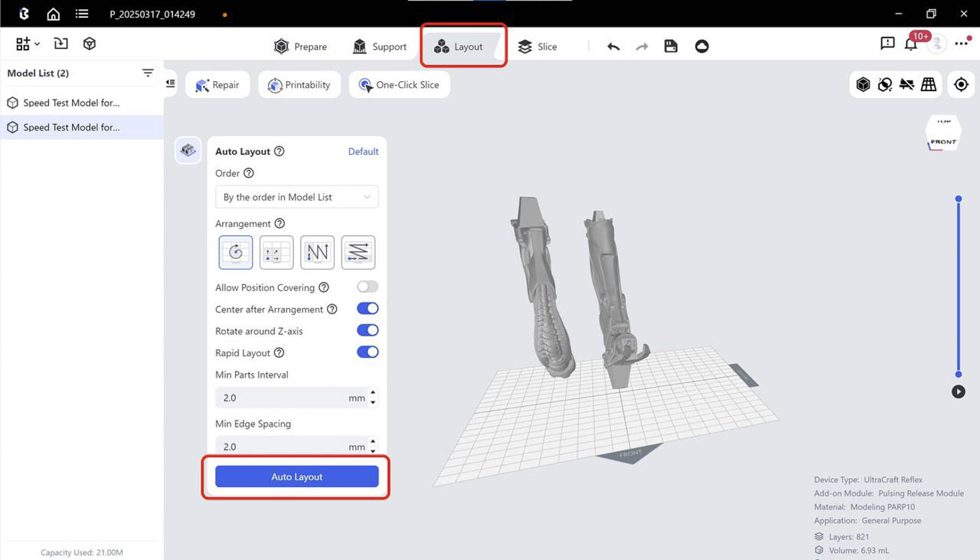Screen dimensions: 980x560
Task: Click the Repair button
Action: [218, 85]
